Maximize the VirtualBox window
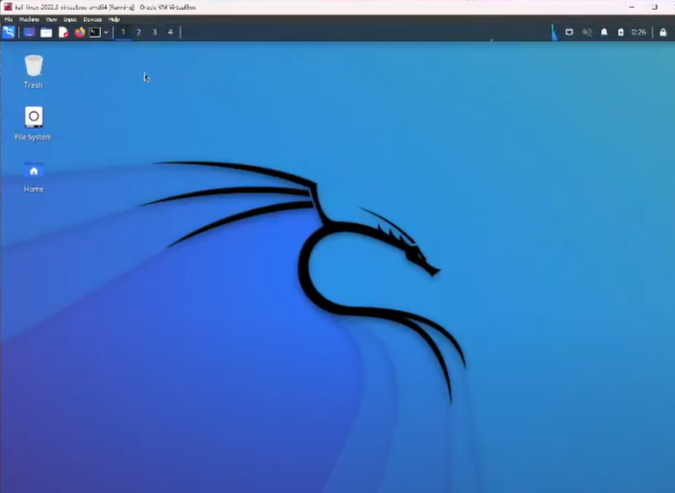Image resolution: width=675 pixels, height=493 pixels. coord(655,7)
